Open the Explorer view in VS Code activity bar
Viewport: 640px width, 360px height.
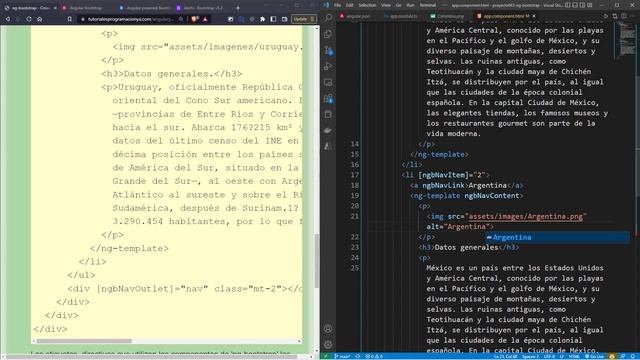coord(328,34)
